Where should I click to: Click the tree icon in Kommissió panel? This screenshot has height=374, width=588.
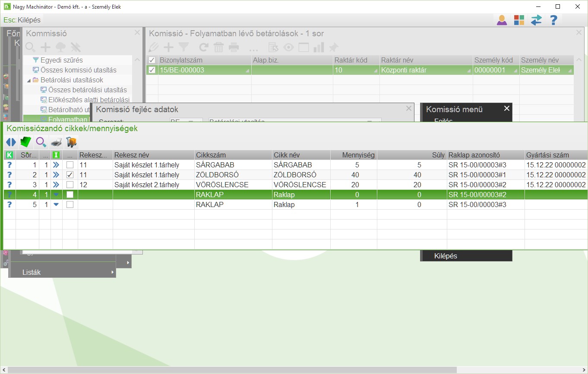[60, 47]
